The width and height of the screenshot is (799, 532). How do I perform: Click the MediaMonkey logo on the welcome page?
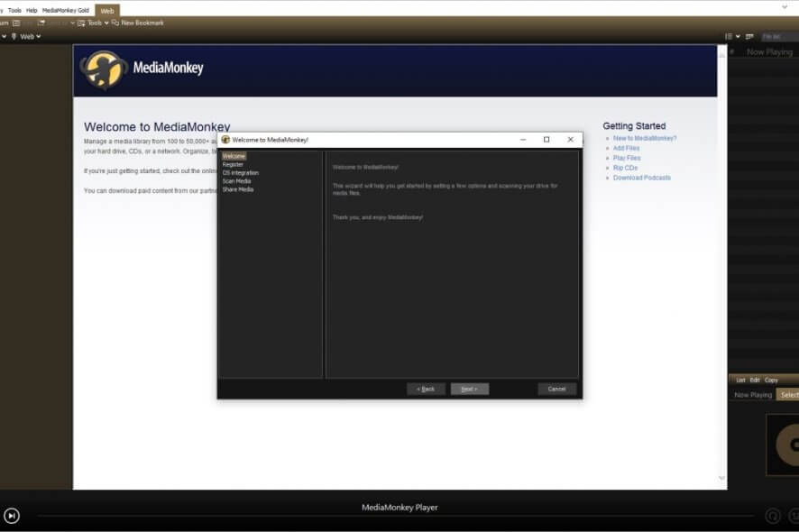pos(104,69)
